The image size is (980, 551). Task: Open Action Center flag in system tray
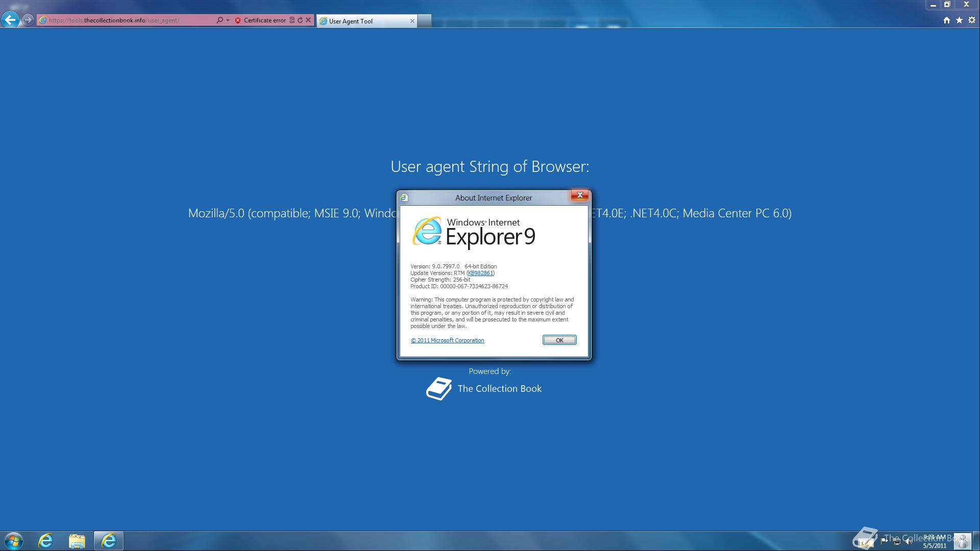pyautogui.click(x=884, y=541)
